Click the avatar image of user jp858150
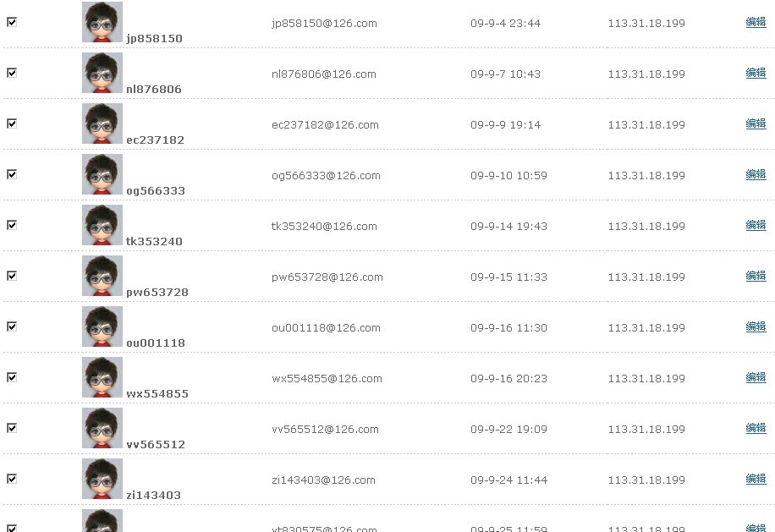The image size is (775, 532). click(x=102, y=22)
